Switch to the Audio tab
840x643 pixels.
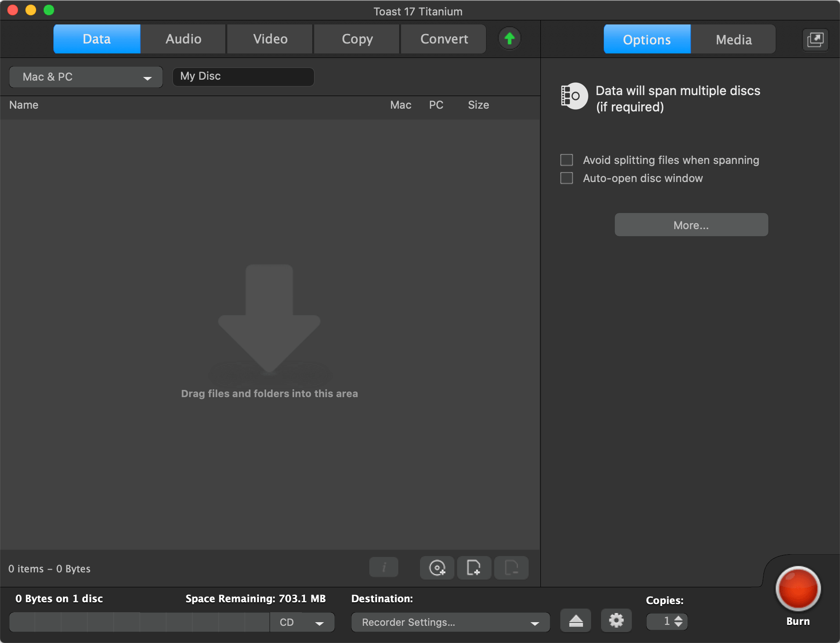(x=183, y=39)
